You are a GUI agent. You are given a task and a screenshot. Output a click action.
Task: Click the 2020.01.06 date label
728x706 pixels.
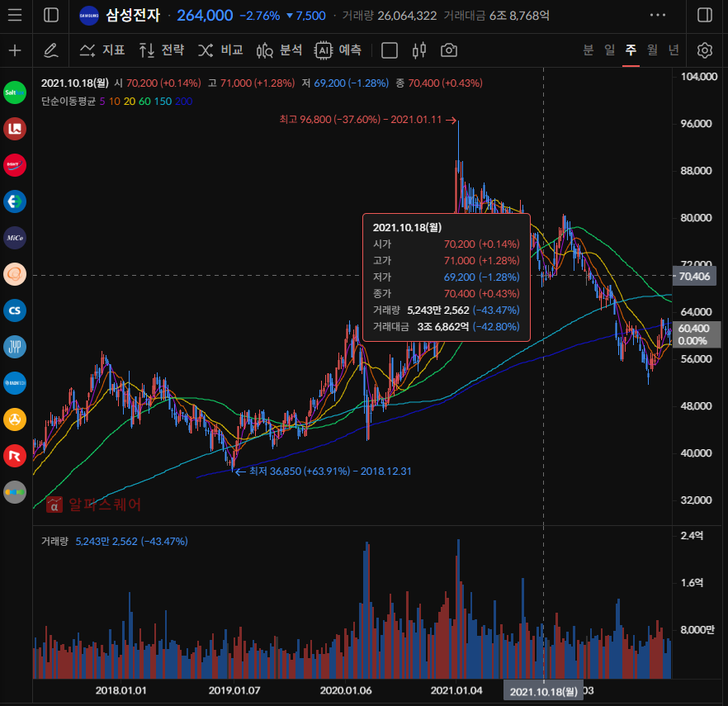pyautogui.click(x=346, y=690)
